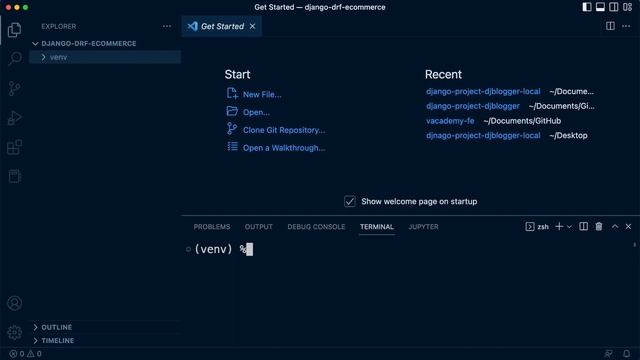Kill terminal with trash icon
The height and width of the screenshot is (360, 640).
pyautogui.click(x=599, y=227)
